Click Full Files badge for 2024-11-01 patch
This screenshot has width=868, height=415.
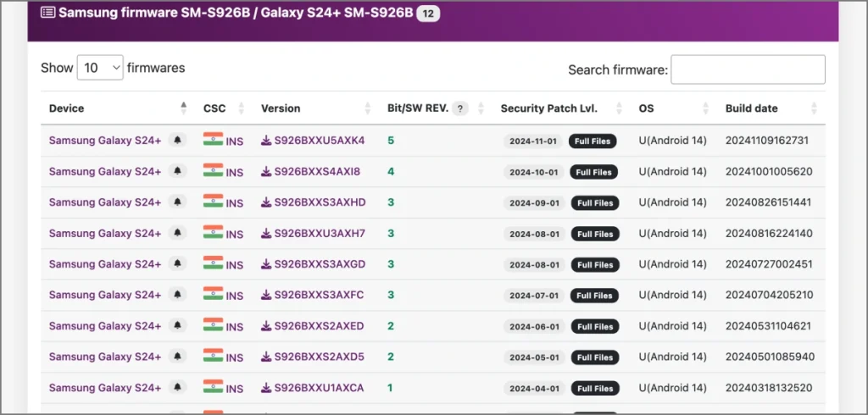[593, 141]
